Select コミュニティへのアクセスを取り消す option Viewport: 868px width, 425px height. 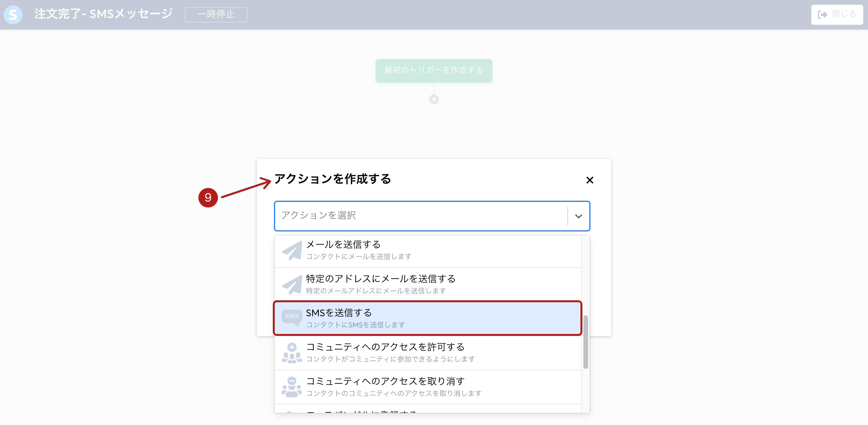point(428,387)
